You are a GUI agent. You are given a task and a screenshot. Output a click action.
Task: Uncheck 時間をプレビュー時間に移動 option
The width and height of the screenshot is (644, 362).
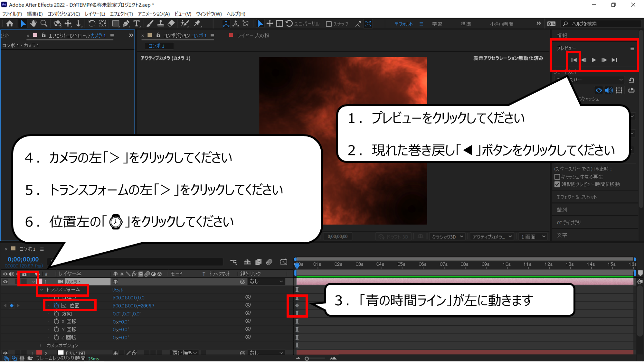pos(557,184)
